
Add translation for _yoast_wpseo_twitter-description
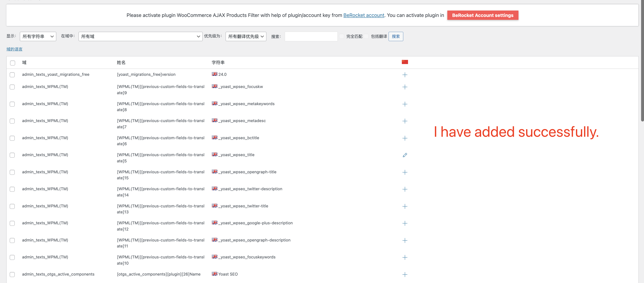[x=405, y=189]
